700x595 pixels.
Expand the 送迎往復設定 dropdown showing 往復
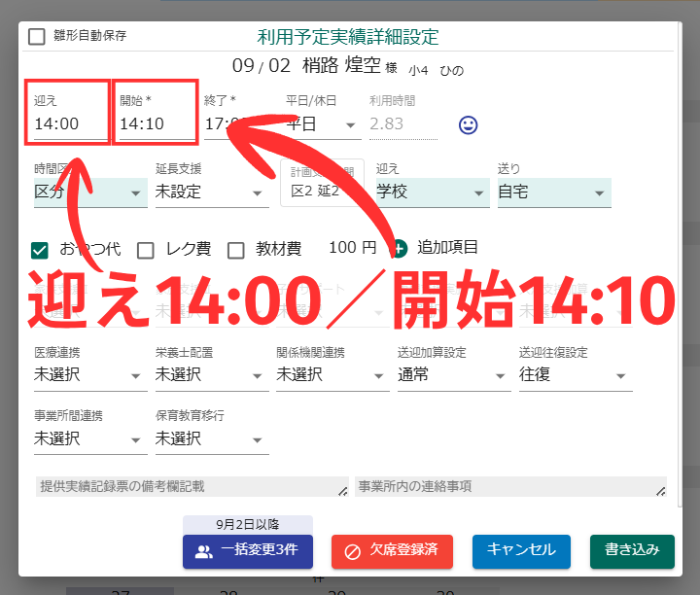point(576,375)
